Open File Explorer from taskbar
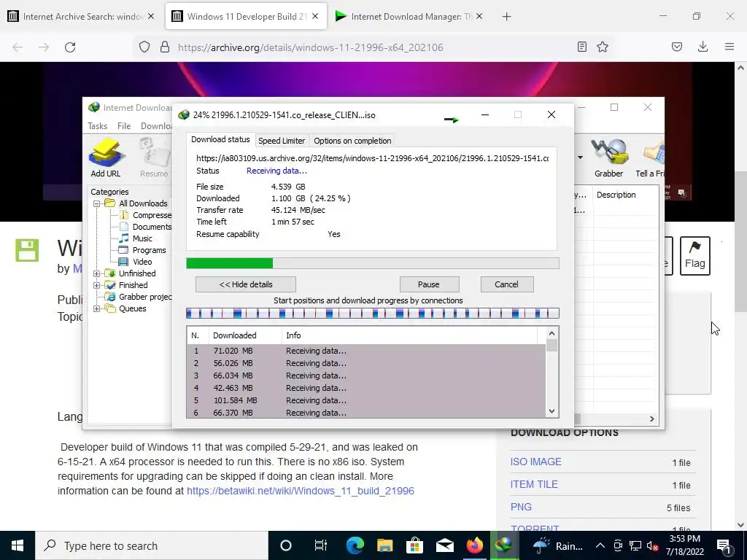Screen dimensions: 747x560 click(x=385, y=545)
